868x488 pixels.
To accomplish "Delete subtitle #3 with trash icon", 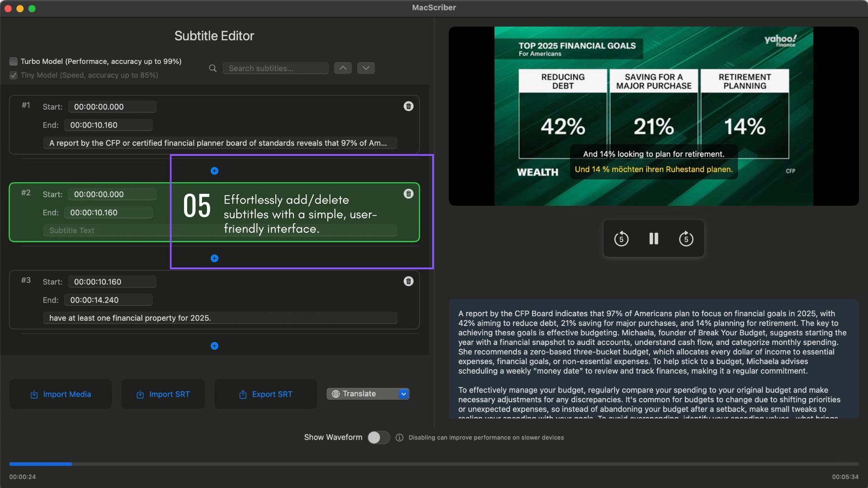I will [408, 281].
